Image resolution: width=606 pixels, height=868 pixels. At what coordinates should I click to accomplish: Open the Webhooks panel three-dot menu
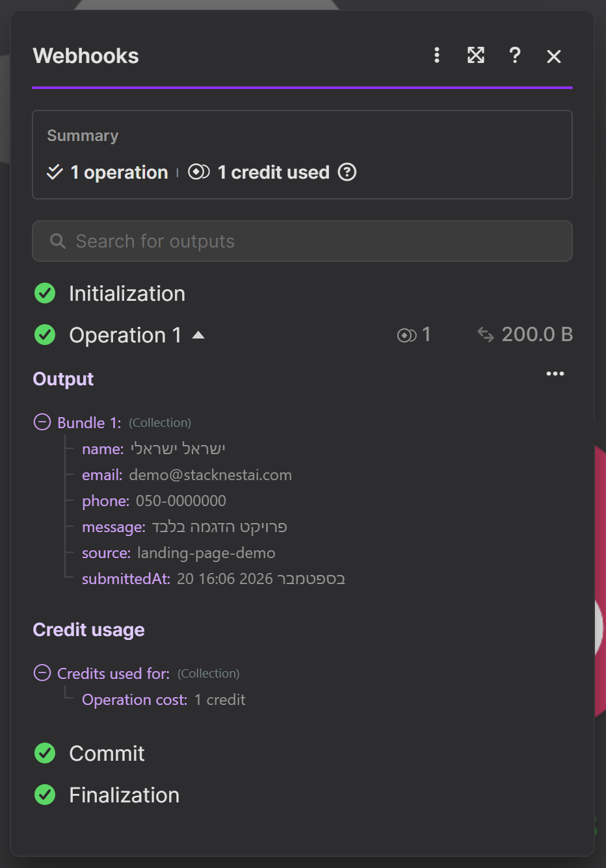tap(437, 55)
